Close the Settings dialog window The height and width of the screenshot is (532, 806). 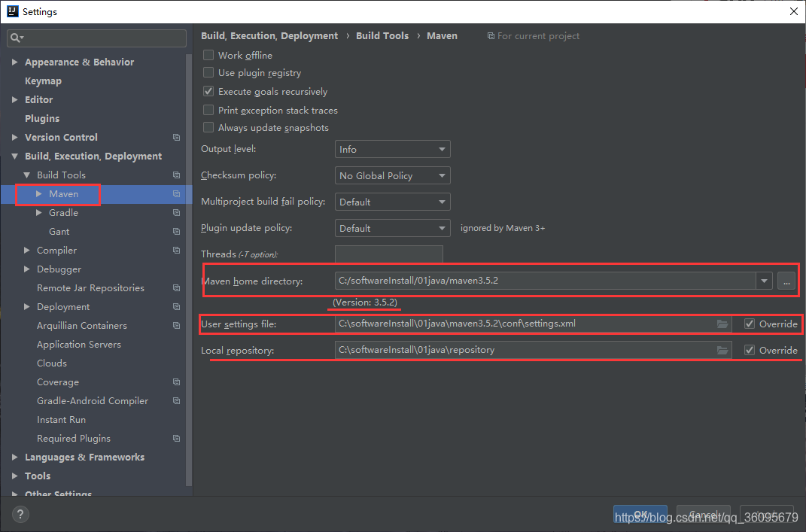tap(794, 11)
